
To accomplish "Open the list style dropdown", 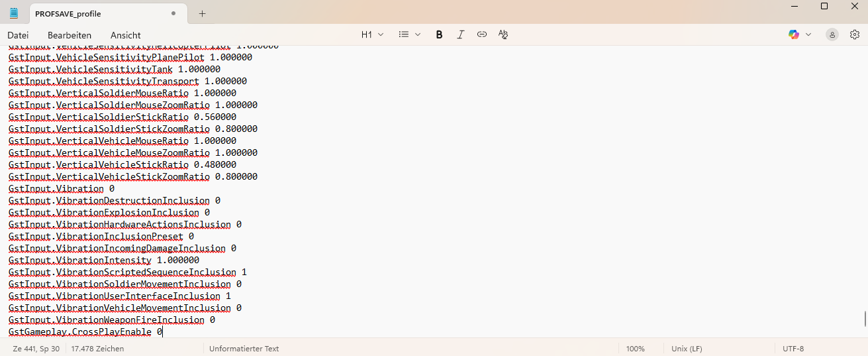I will click(x=409, y=34).
